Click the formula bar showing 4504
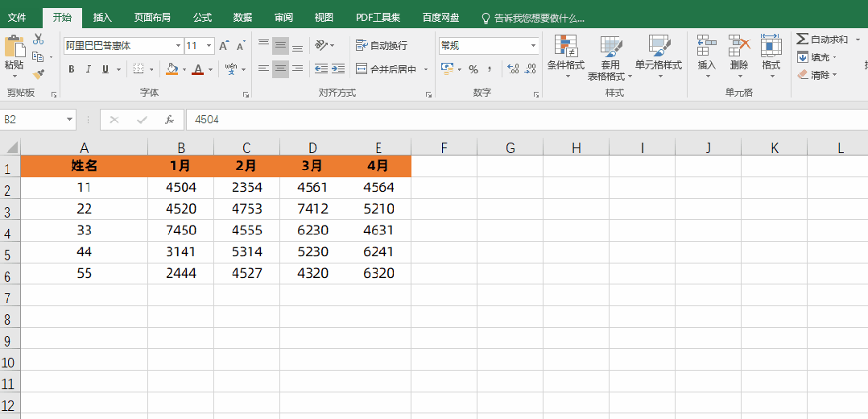The image size is (868, 419). [x=526, y=120]
